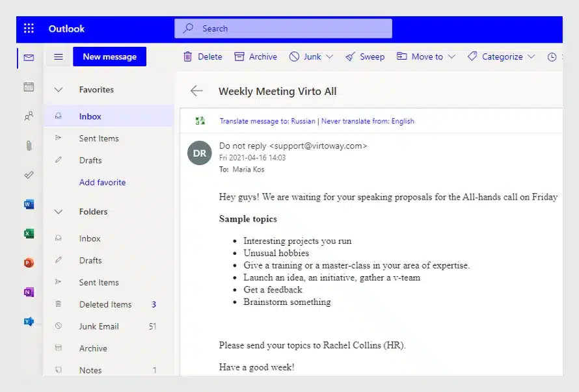The height and width of the screenshot is (392, 579).
Task: Click recipient name Maria Kos
Action: [x=249, y=170]
